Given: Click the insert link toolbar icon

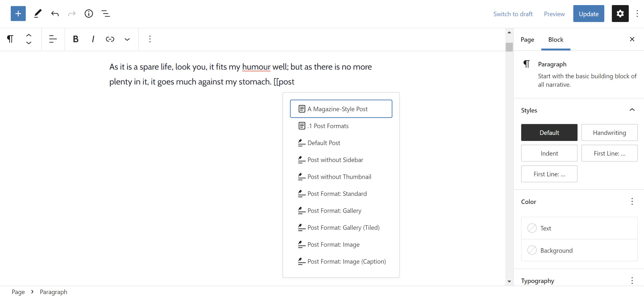Looking at the screenshot, I should [110, 39].
